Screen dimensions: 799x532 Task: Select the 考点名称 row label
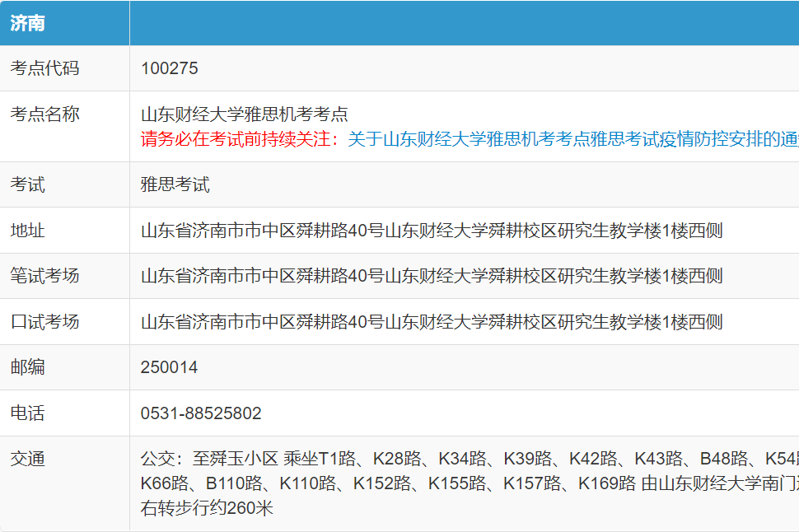44,114
